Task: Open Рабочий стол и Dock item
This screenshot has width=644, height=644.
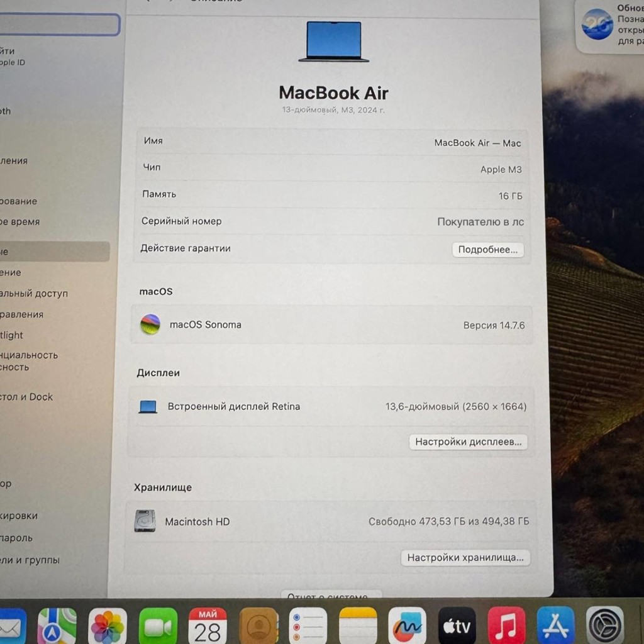Action: pyautogui.click(x=26, y=397)
